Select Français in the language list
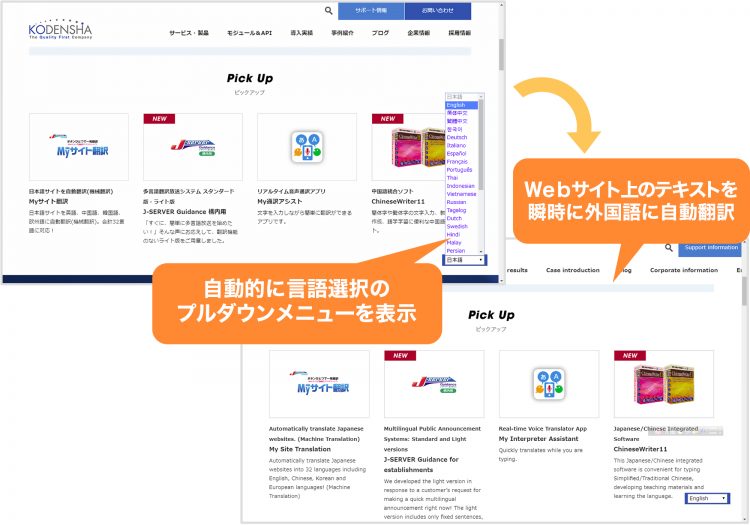 (x=461, y=162)
